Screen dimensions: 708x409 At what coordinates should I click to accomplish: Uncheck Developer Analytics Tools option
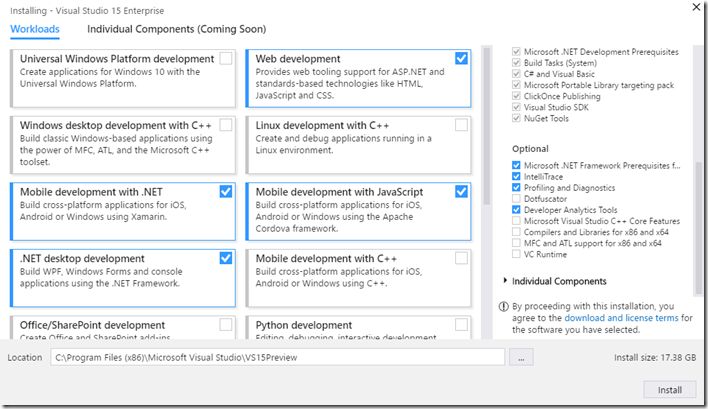pyautogui.click(x=516, y=209)
